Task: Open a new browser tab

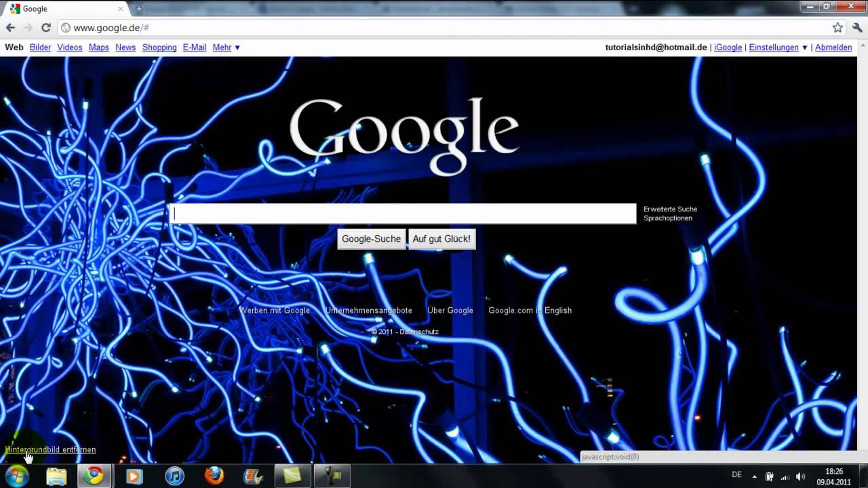Action: pyautogui.click(x=140, y=9)
